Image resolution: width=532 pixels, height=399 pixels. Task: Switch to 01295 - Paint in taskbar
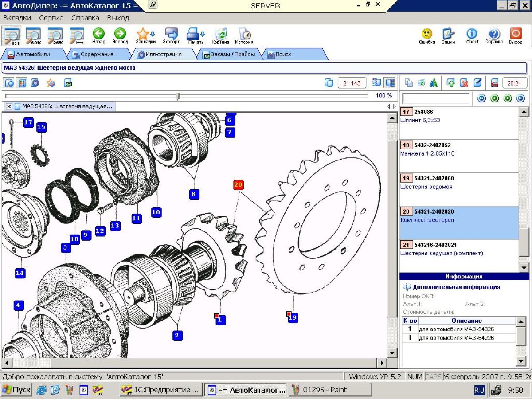point(330,390)
